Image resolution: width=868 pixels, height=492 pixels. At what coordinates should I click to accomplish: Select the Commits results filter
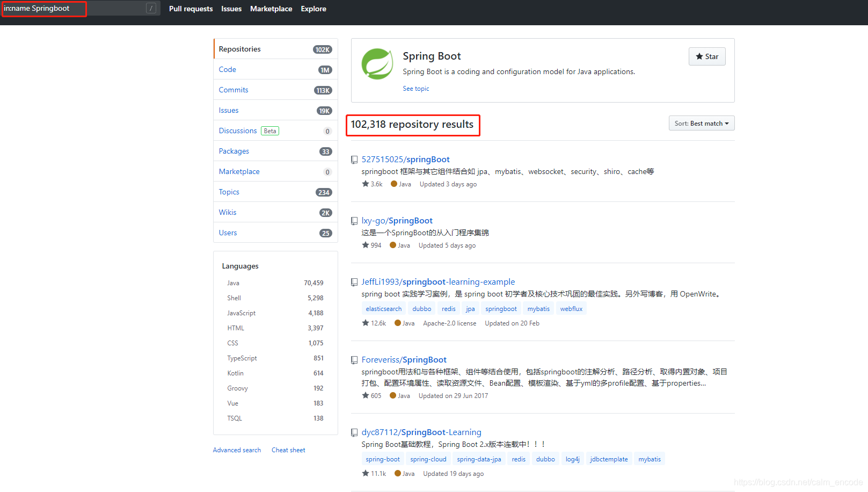[275, 90]
